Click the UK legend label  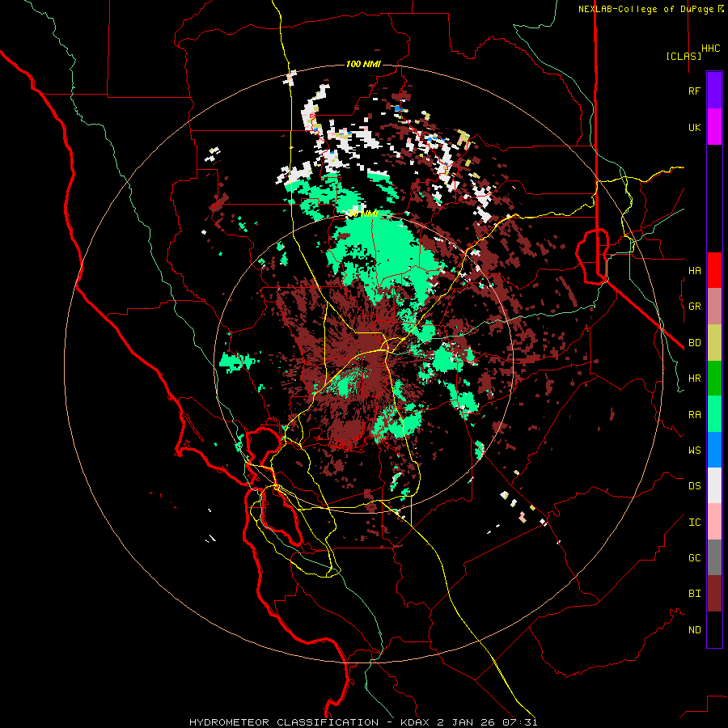coord(694,127)
